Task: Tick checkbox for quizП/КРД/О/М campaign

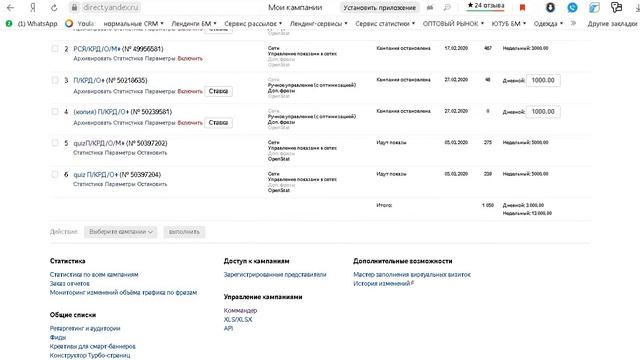Action: 55,143
